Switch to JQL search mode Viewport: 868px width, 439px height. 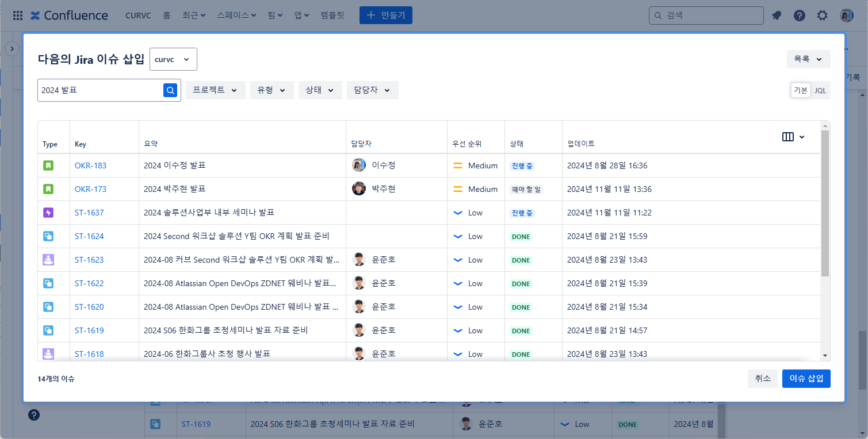pos(820,90)
